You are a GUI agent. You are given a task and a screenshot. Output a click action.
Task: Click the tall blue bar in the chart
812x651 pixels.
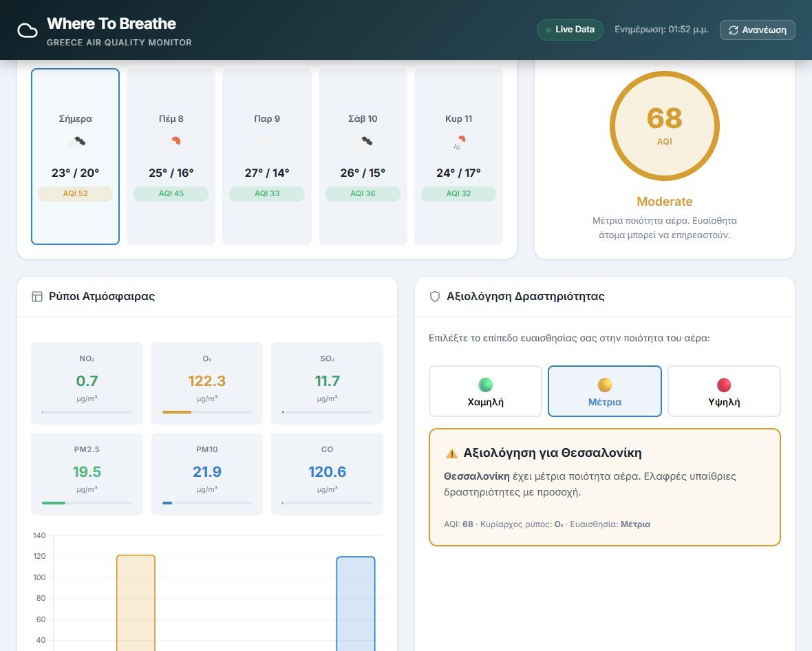click(356, 604)
